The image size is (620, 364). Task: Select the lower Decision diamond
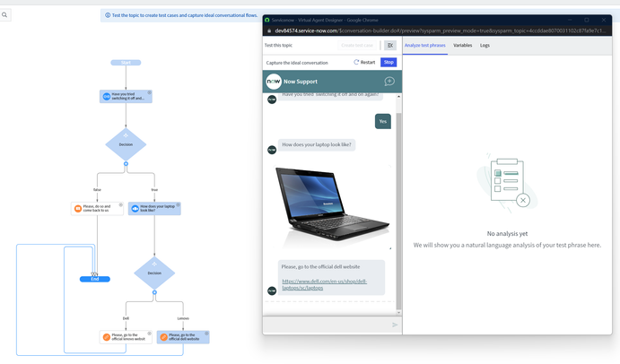coord(154,273)
